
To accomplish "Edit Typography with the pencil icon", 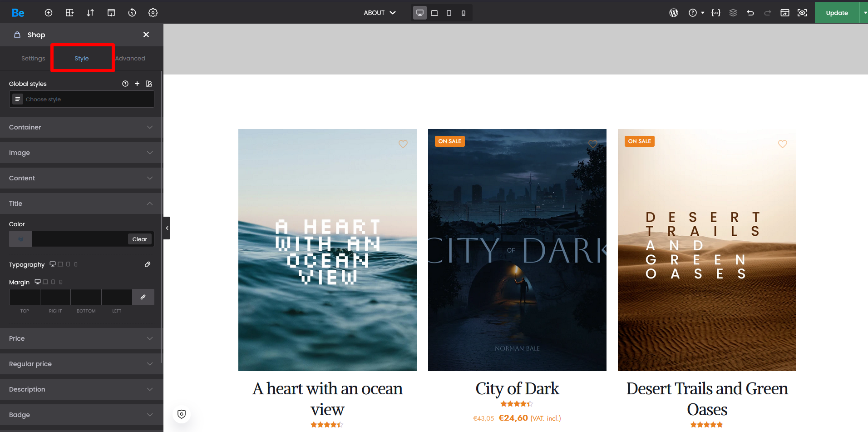I will (148, 264).
